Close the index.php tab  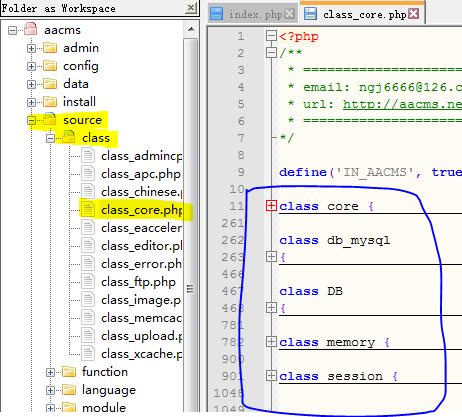tap(290, 14)
